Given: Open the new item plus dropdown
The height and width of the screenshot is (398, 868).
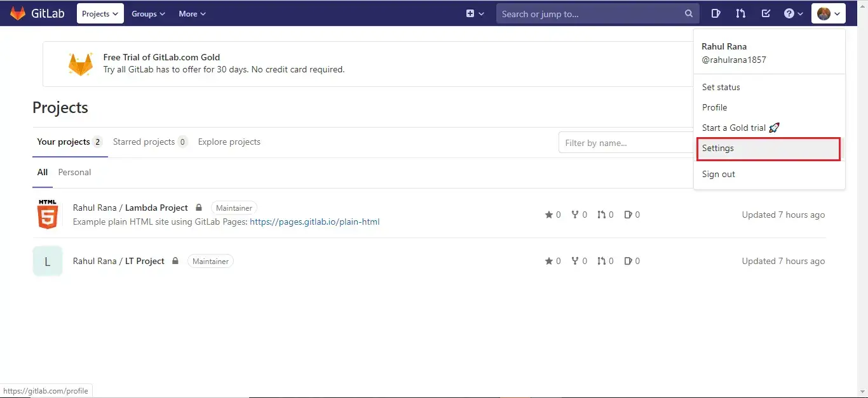Looking at the screenshot, I should click(x=475, y=13).
